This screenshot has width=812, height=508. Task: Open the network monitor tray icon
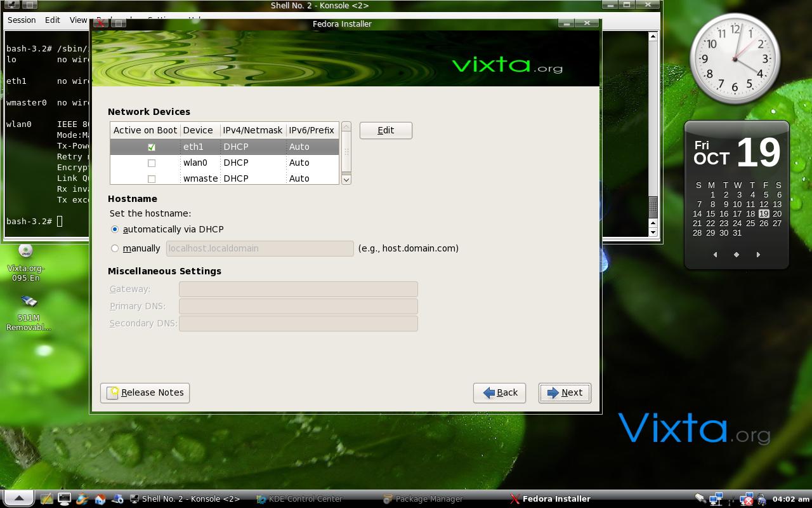[716, 499]
